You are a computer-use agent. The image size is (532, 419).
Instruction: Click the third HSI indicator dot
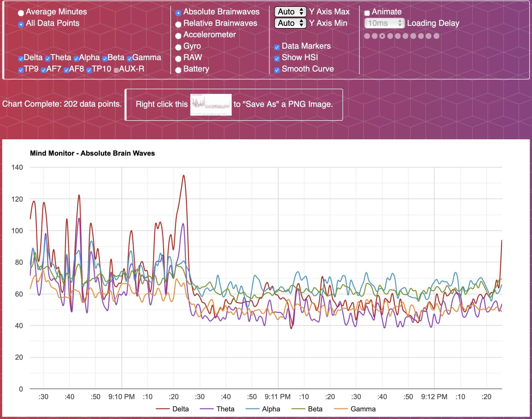click(382, 36)
